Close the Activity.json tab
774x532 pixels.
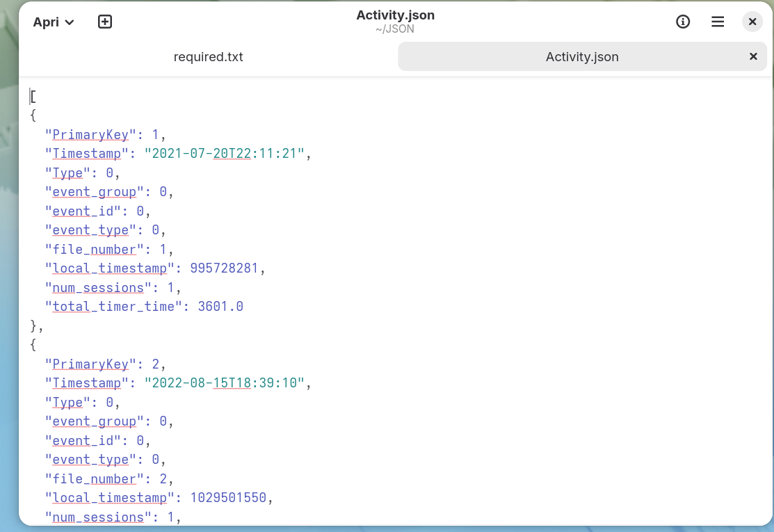tap(753, 56)
